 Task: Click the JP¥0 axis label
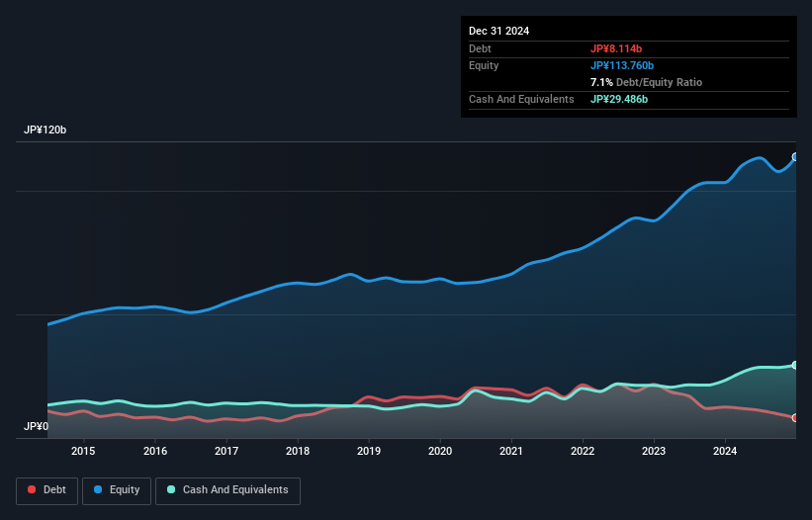tap(37, 426)
